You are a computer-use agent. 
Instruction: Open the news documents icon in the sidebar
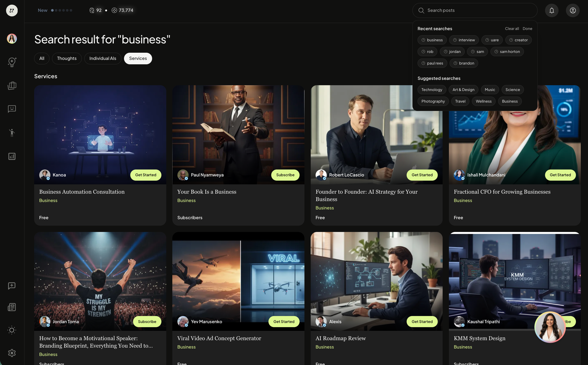(12, 307)
